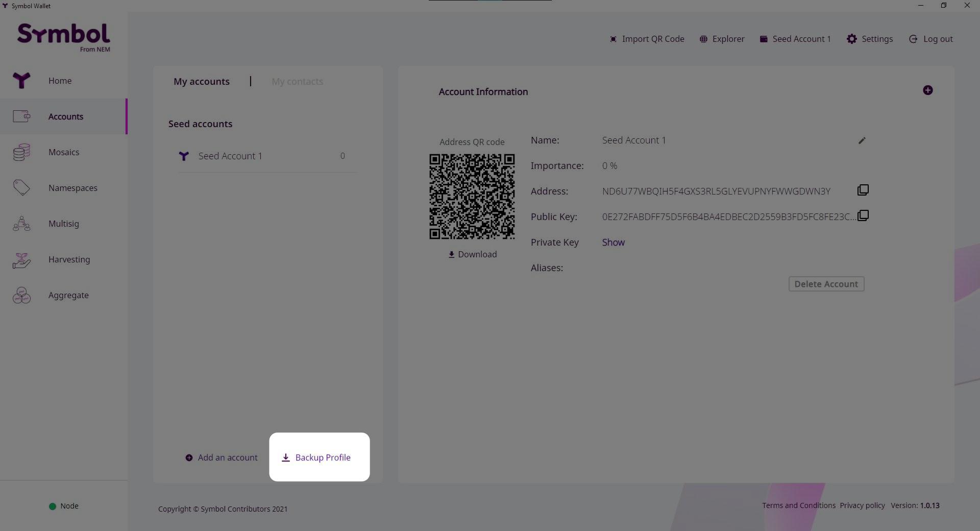The width and height of the screenshot is (980, 531).
Task: Open Namespaces section in sidebar
Action: 72,188
